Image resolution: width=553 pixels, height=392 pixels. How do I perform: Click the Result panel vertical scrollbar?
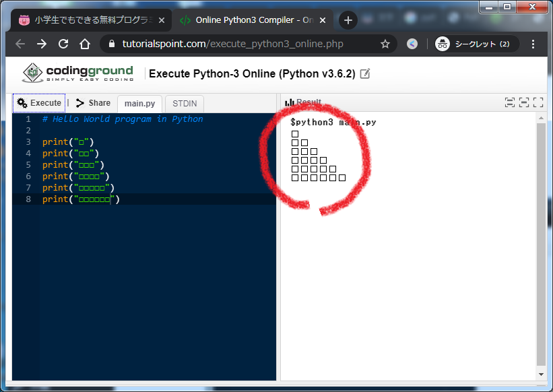pyautogui.click(x=541, y=244)
